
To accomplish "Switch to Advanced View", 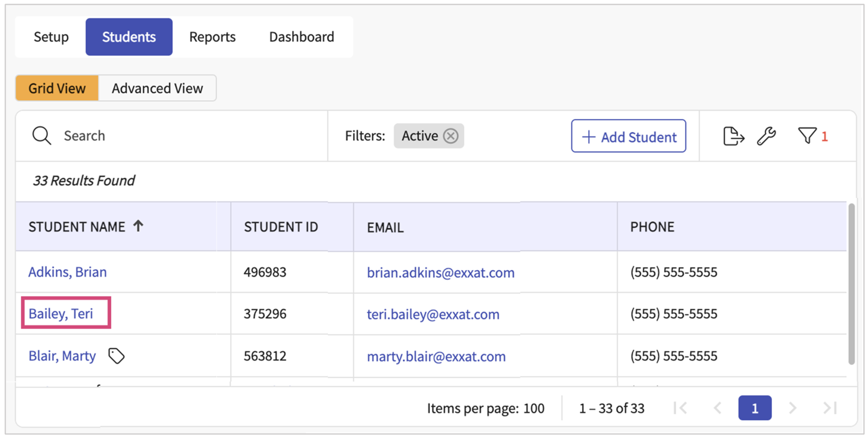I will coord(157,88).
